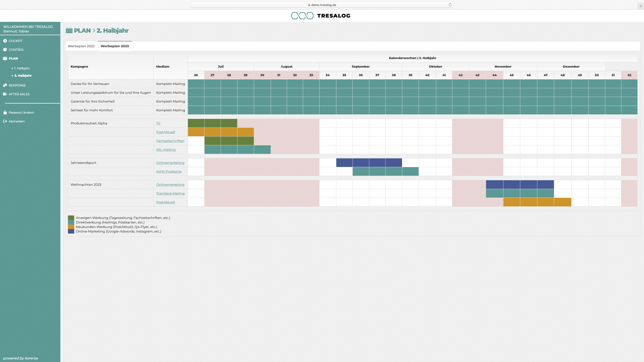
Task: Open the Fachzeitschriften medium link
Action: coord(170,141)
